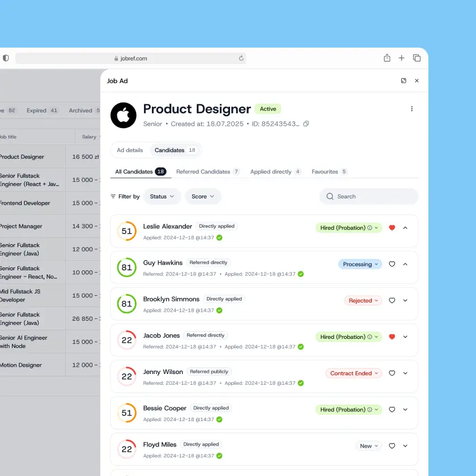Open the three-dot job ad options menu
Viewport: 476px width, 476px height.
[411, 109]
